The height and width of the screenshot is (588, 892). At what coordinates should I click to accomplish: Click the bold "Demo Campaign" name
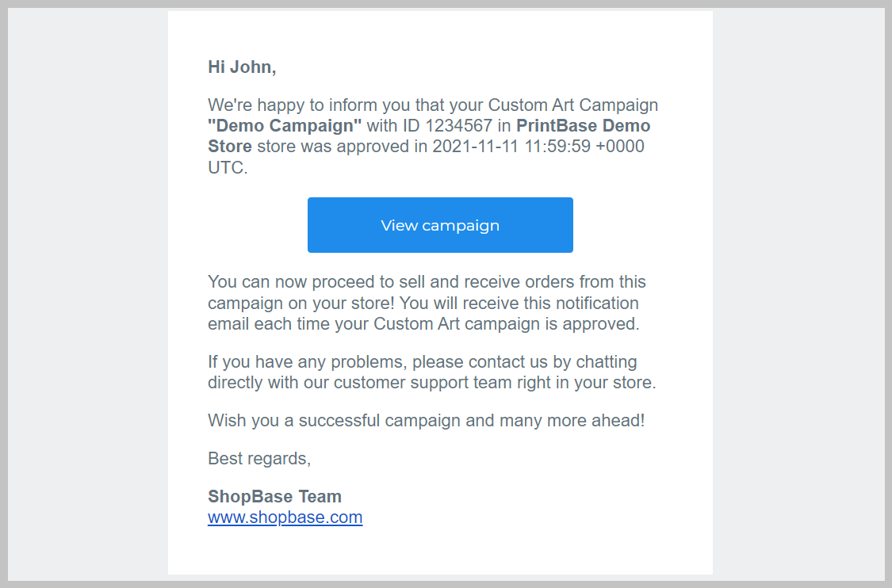pos(285,126)
